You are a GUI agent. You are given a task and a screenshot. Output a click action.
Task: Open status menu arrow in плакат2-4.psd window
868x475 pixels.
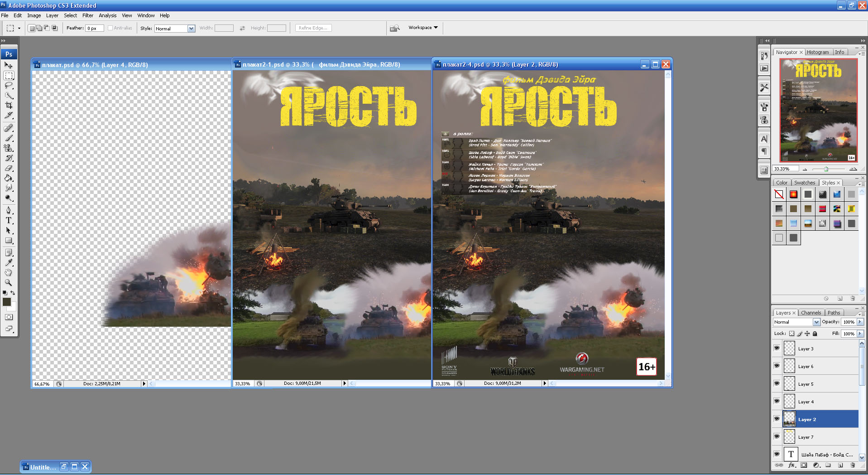coord(545,383)
